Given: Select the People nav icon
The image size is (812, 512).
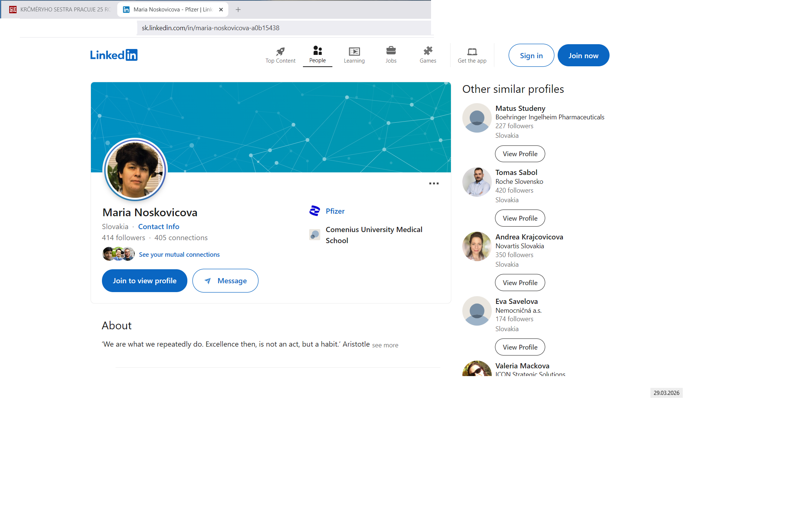Looking at the screenshot, I should pyautogui.click(x=317, y=50).
